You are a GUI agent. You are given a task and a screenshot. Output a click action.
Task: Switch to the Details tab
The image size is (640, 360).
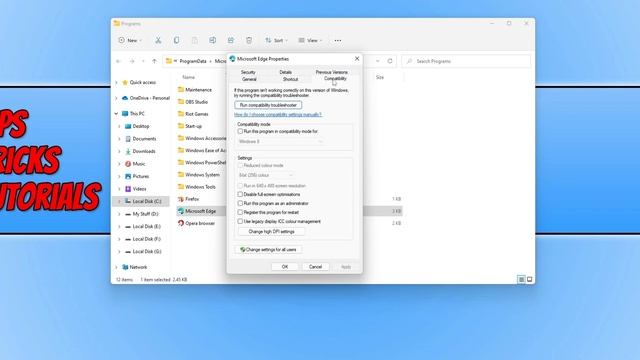(286, 72)
